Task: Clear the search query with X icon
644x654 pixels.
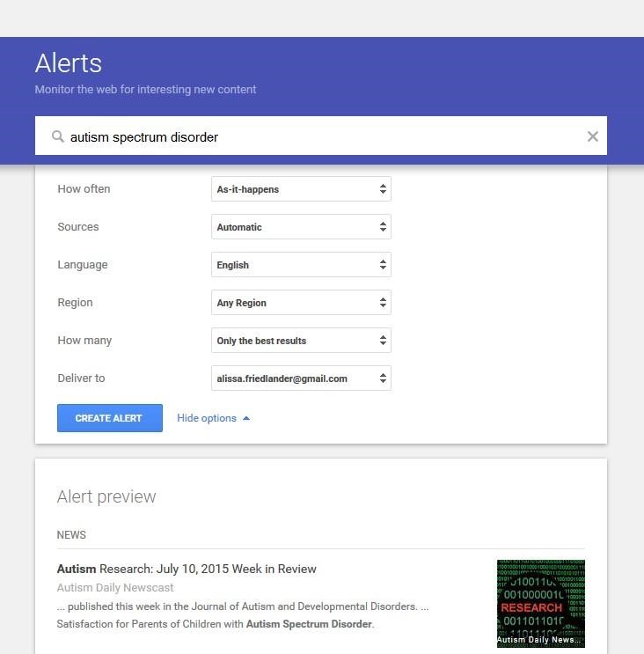Action: click(x=592, y=136)
